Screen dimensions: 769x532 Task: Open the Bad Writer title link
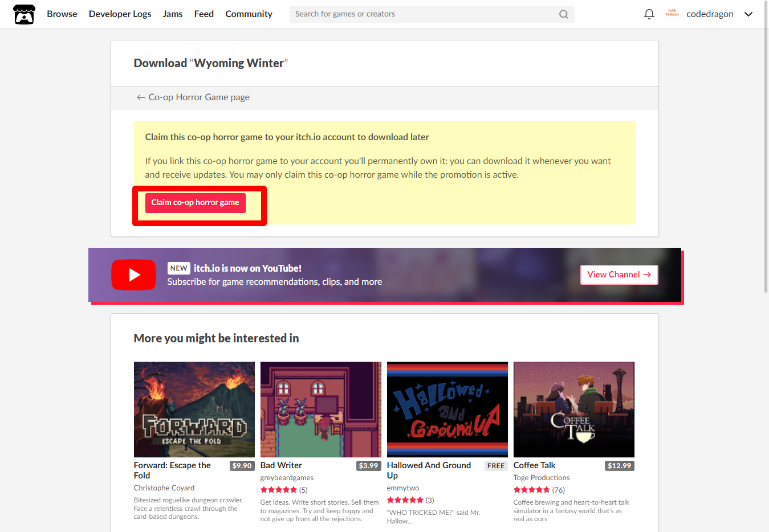[281, 465]
